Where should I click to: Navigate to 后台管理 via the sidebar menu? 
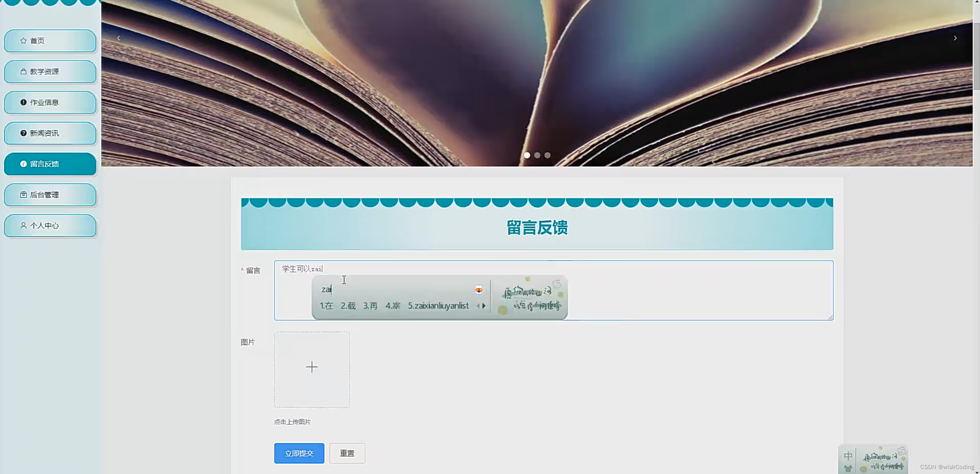pyautogui.click(x=45, y=195)
